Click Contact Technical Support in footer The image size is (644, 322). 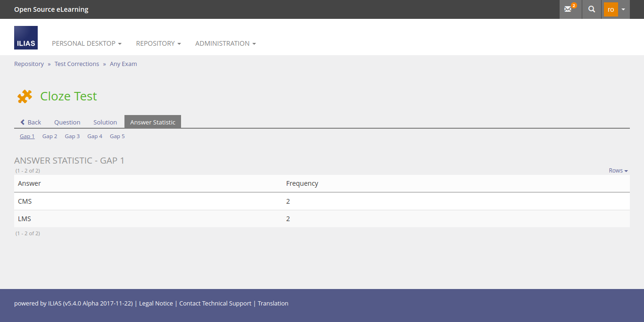(215, 304)
